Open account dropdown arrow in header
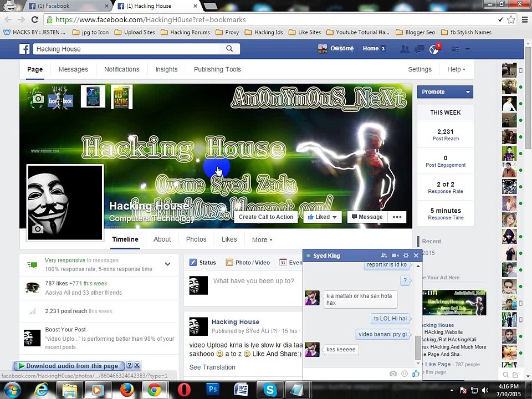The height and width of the screenshot is (399, 532). point(468,49)
